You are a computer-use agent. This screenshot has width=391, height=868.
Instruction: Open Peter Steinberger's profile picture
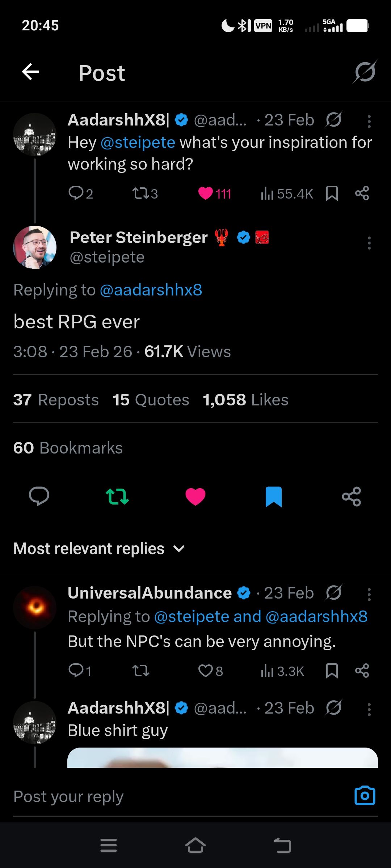tap(35, 247)
